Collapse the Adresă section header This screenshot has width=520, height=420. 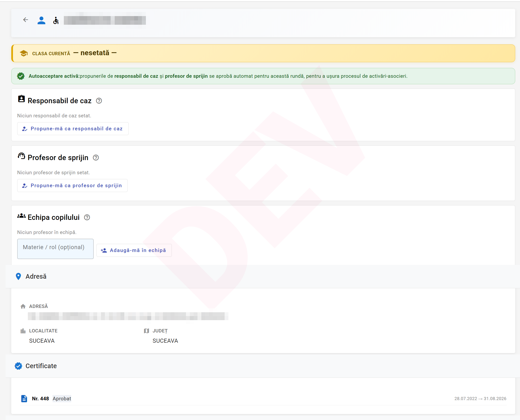coord(263,276)
